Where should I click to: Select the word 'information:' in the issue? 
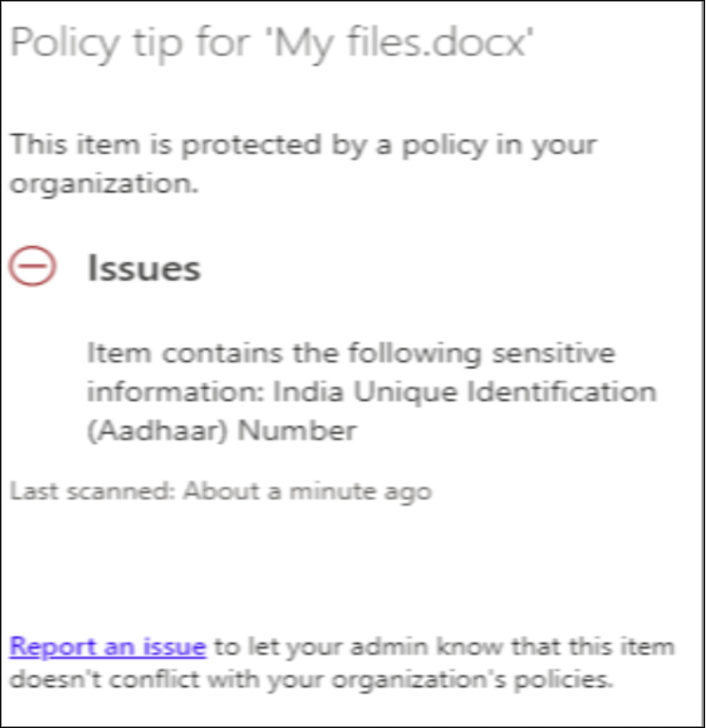[x=176, y=392]
